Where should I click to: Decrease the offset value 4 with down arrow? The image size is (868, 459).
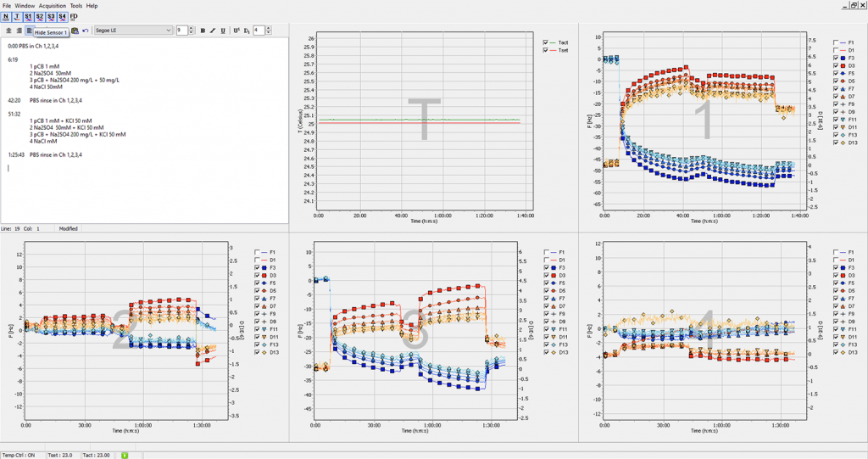pyautogui.click(x=269, y=33)
